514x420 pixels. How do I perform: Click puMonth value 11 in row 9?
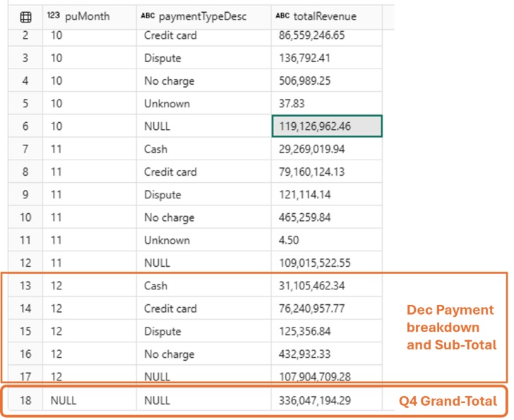56,195
